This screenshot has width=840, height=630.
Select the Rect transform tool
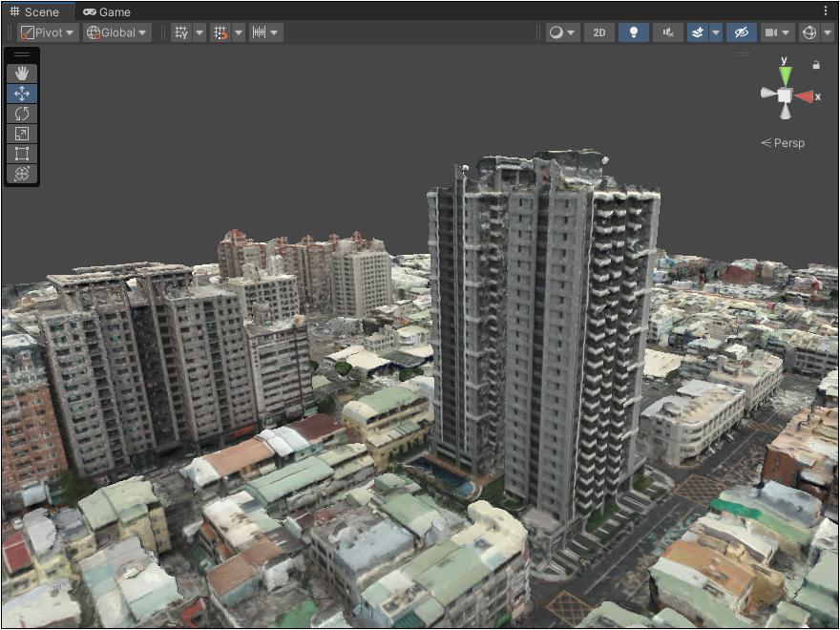pos(22,154)
